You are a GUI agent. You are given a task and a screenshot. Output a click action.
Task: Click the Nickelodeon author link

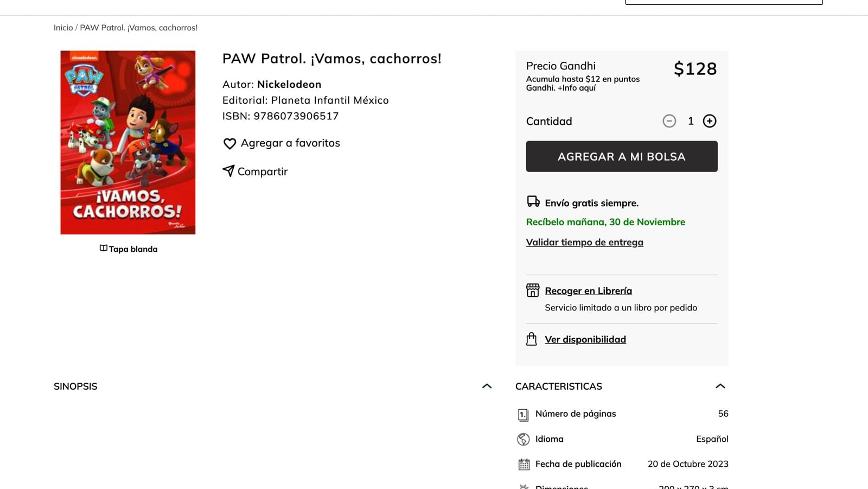(289, 85)
